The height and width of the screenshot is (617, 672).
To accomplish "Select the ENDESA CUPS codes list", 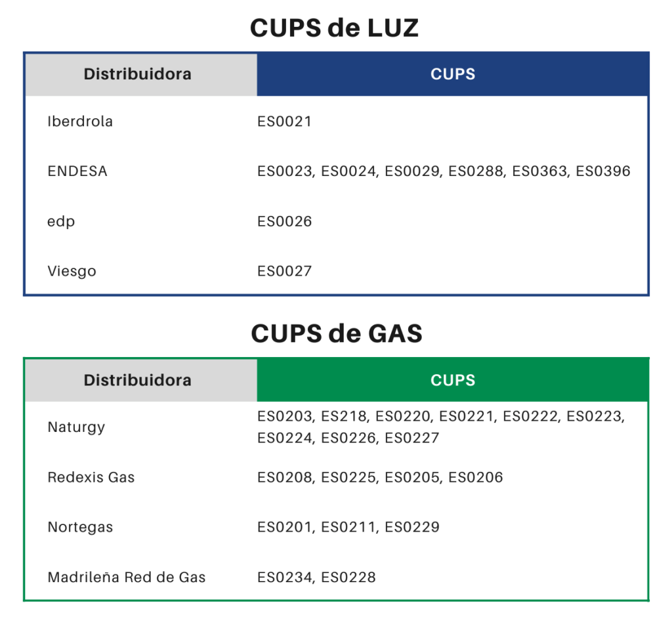I will [x=444, y=171].
